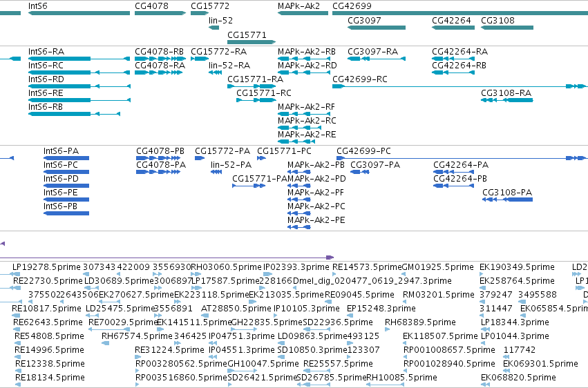
Task: Select protein CG42264-PA
Action: tap(453, 172)
